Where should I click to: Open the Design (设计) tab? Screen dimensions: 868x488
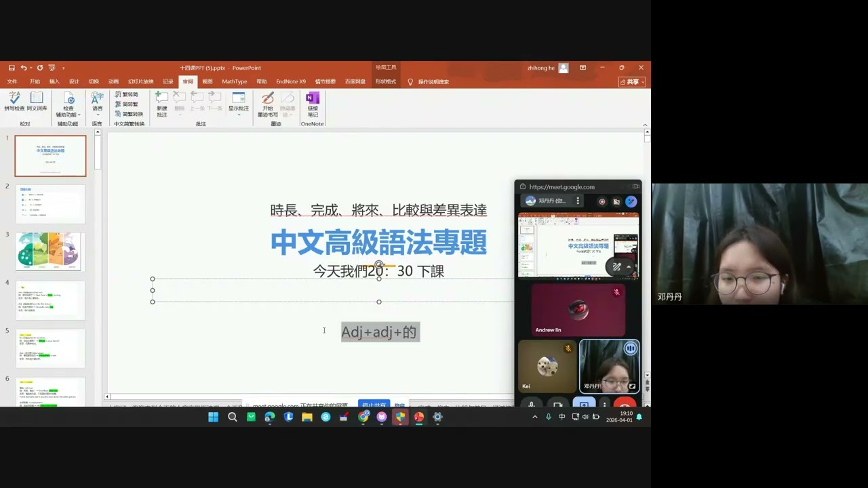tap(74, 82)
